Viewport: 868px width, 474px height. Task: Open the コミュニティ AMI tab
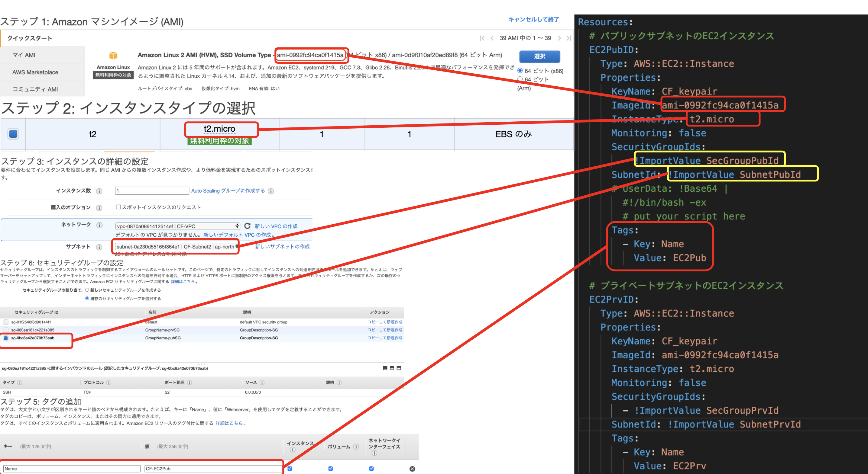pyautogui.click(x=35, y=89)
